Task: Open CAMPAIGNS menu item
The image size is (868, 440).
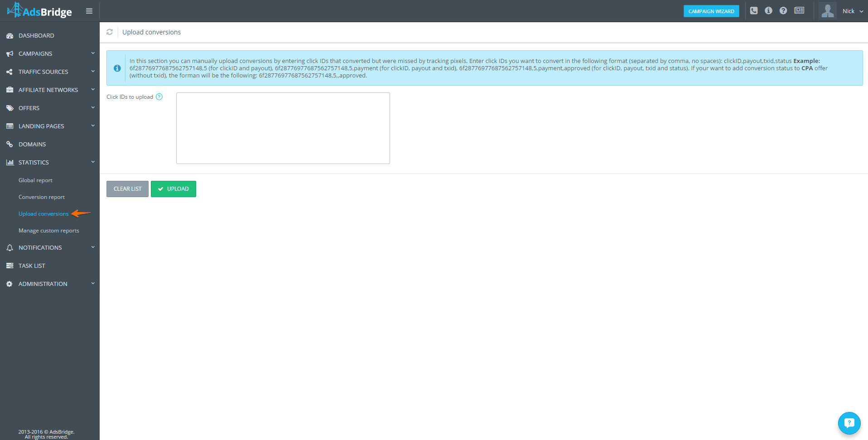Action: click(35, 54)
